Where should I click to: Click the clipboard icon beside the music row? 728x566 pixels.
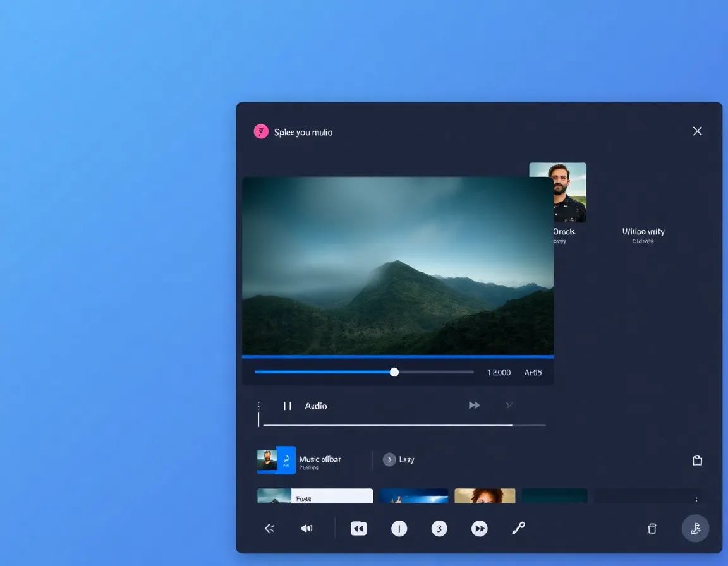(697, 461)
